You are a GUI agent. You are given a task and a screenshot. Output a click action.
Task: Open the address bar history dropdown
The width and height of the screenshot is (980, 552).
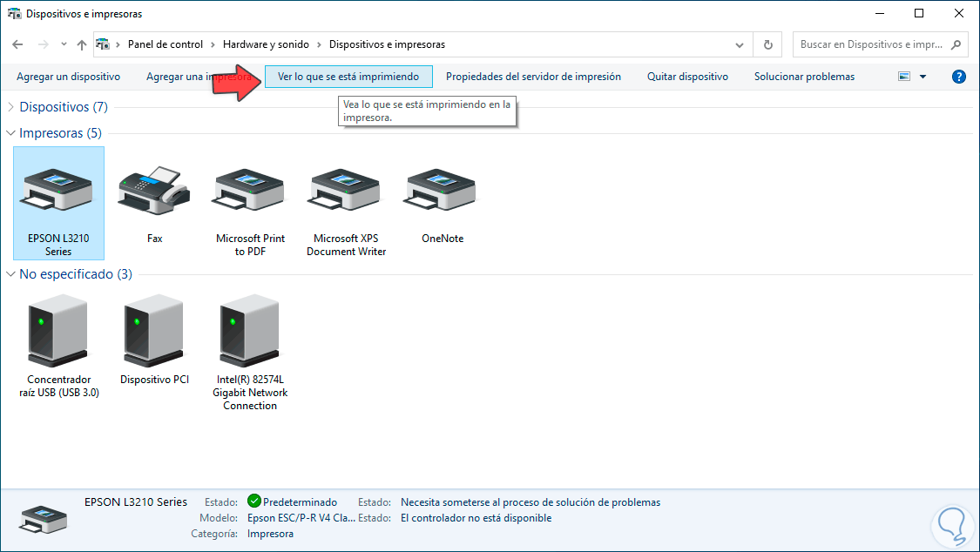pos(740,45)
